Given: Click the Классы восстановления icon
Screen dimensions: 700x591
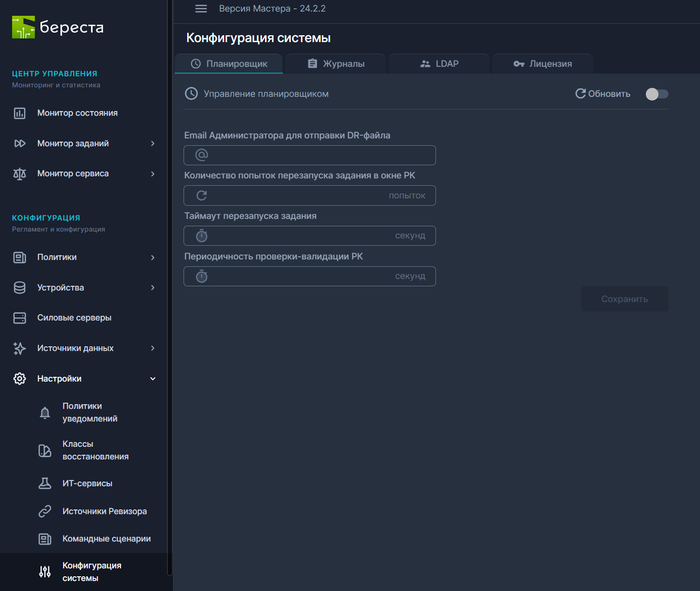Looking at the screenshot, I should [x=45, y=450].
